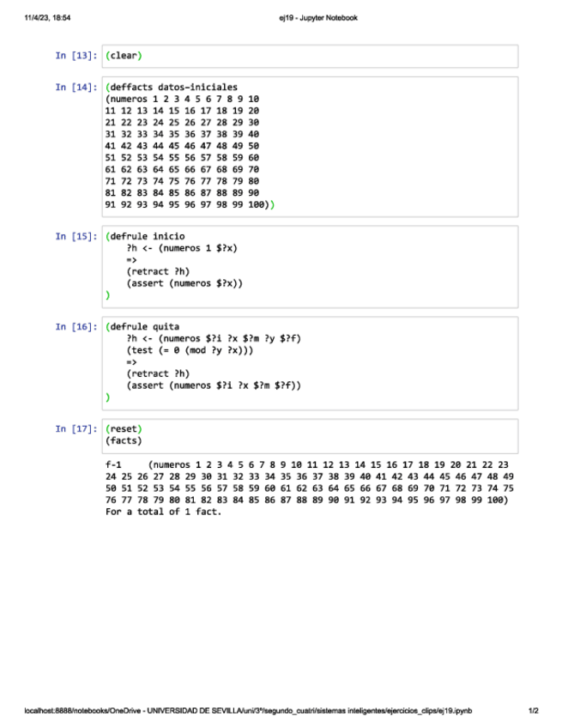The image size is (562, 728).
Task: Click the "1/2" page number
Action: 533,711
